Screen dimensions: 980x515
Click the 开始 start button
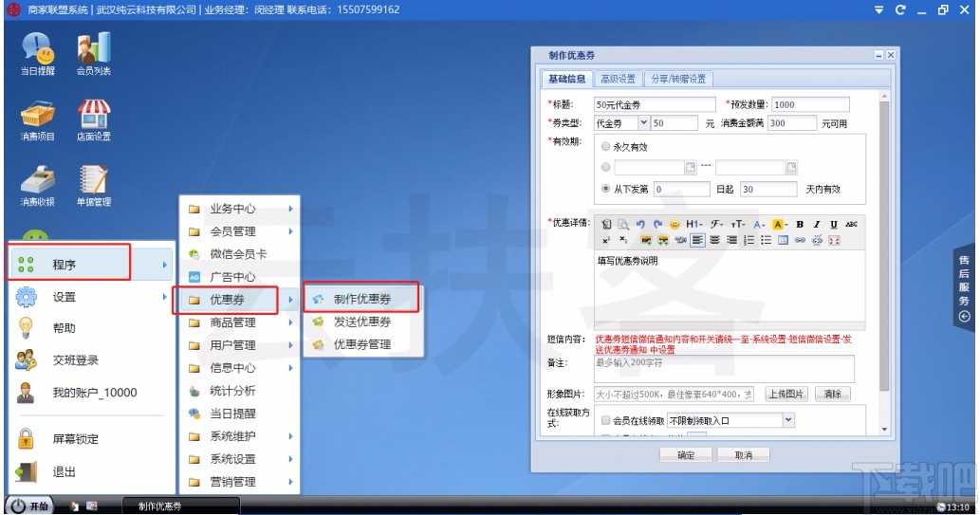(29, 506)
